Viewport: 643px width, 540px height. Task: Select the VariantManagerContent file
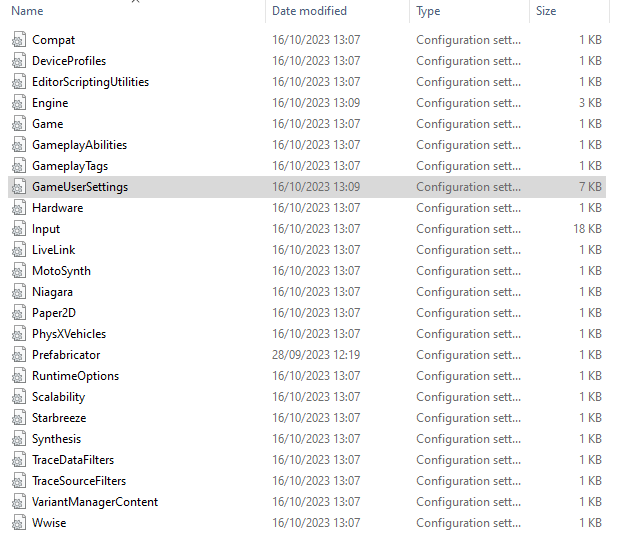coord(94,502)
